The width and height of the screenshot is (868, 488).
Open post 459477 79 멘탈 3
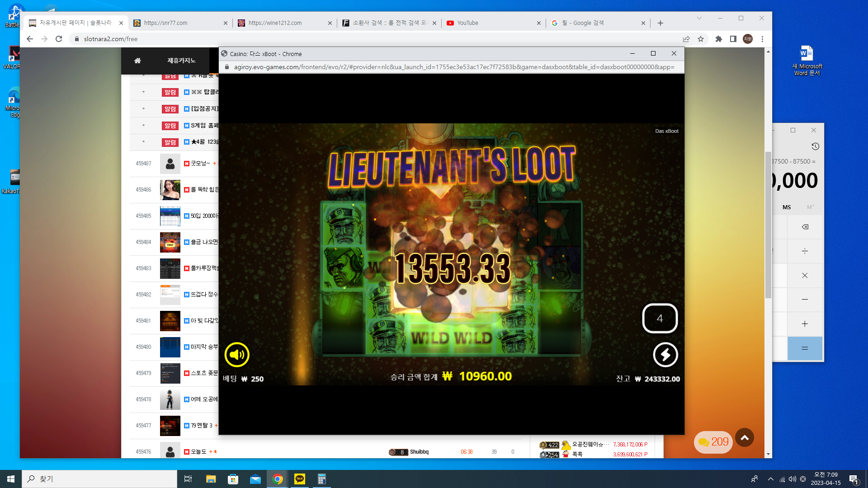pos(202,426)
